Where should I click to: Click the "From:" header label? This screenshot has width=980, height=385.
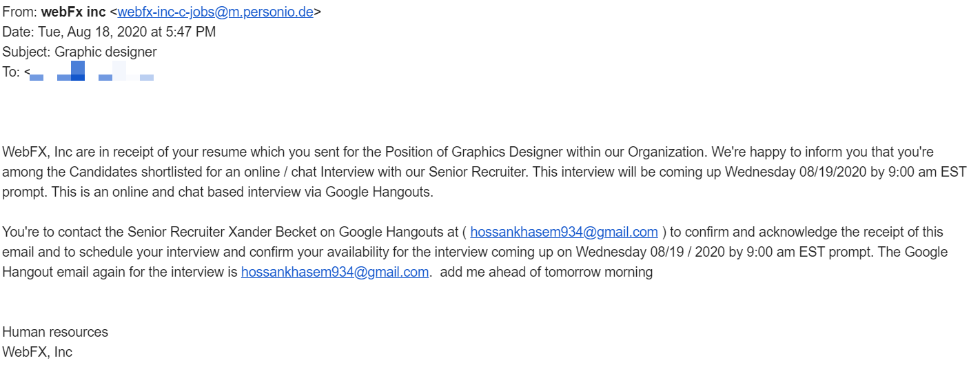tap(20, 12)
